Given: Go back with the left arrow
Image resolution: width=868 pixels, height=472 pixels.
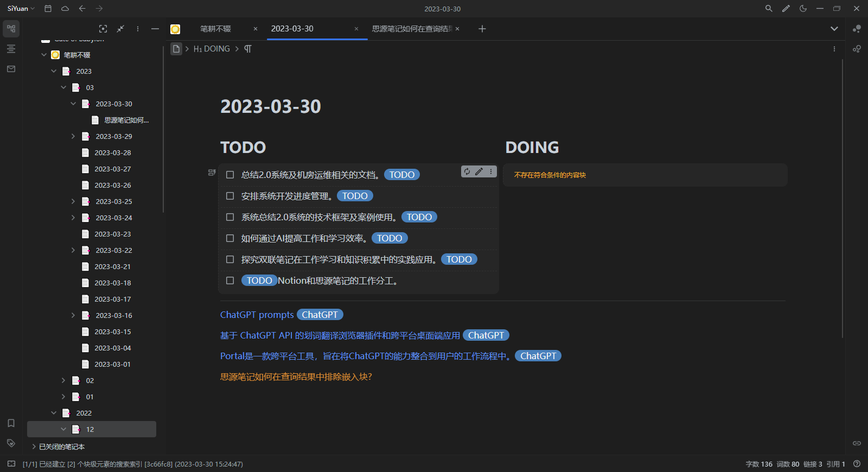Looking at the screenshot, I should point(82,9).
